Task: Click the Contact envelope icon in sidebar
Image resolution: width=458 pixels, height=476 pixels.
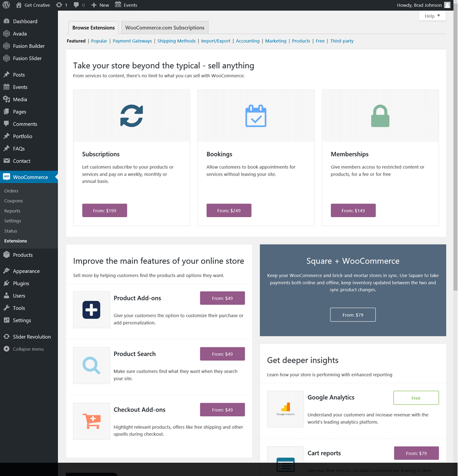Action: point(6,161)
